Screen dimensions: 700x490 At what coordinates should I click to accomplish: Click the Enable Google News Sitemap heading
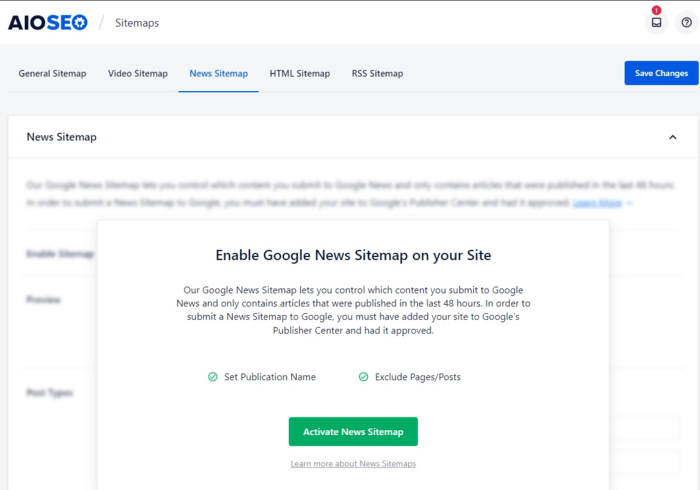353,255
